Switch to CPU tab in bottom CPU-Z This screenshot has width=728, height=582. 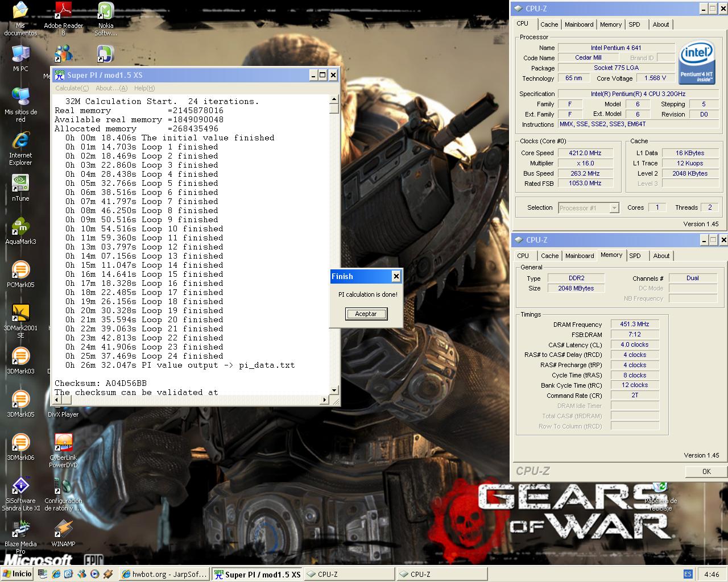[523, 256]
